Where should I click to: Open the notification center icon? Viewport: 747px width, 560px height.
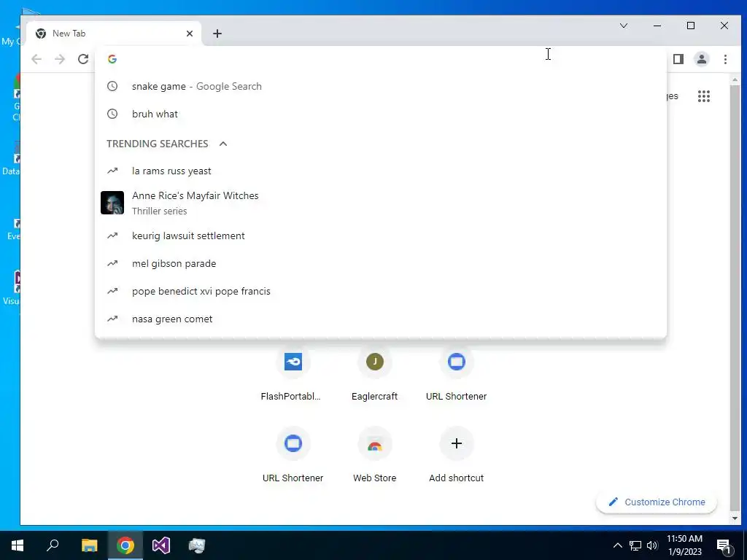pyautogui.click(x=724, y=546)
